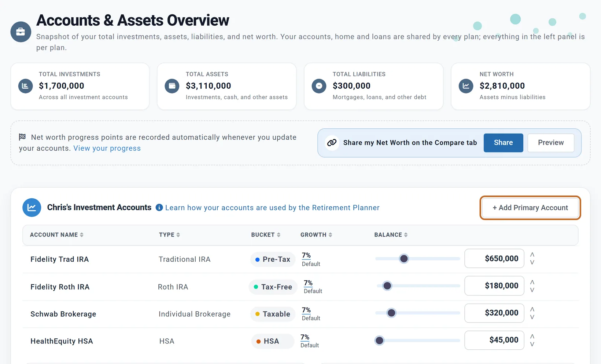Screen dimensions: 601x364
Task: Click the Share button
Action: (503, 143)
